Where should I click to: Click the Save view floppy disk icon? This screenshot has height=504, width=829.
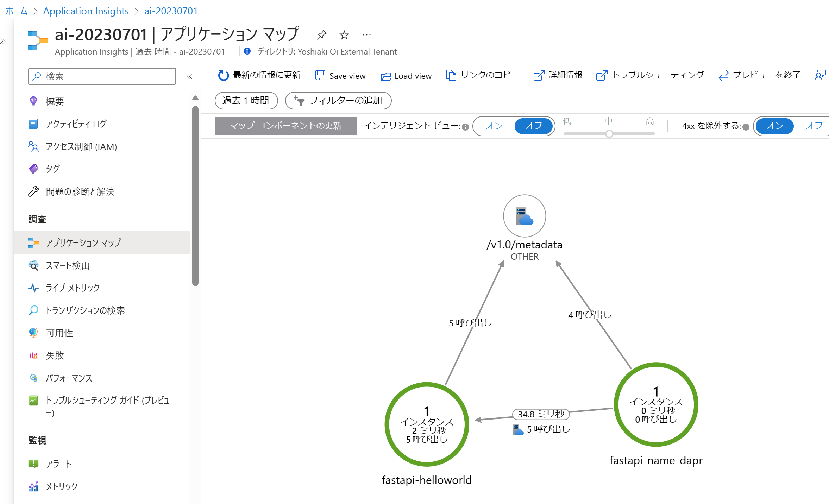point(320,76)
